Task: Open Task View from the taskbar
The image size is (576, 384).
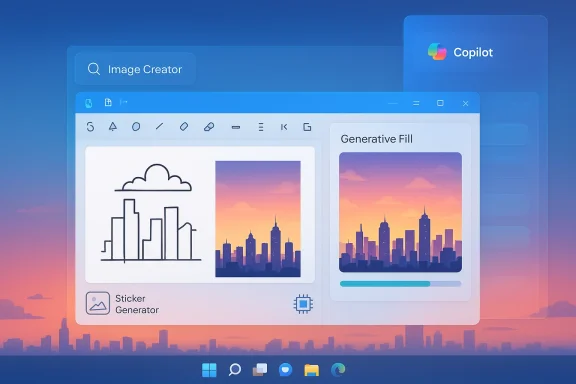Action: (260, 370)
